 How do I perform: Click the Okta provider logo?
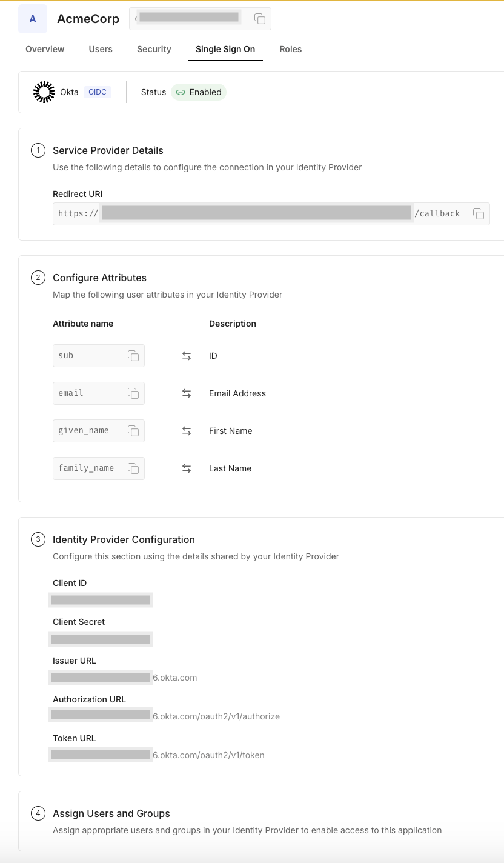(44, 92)
